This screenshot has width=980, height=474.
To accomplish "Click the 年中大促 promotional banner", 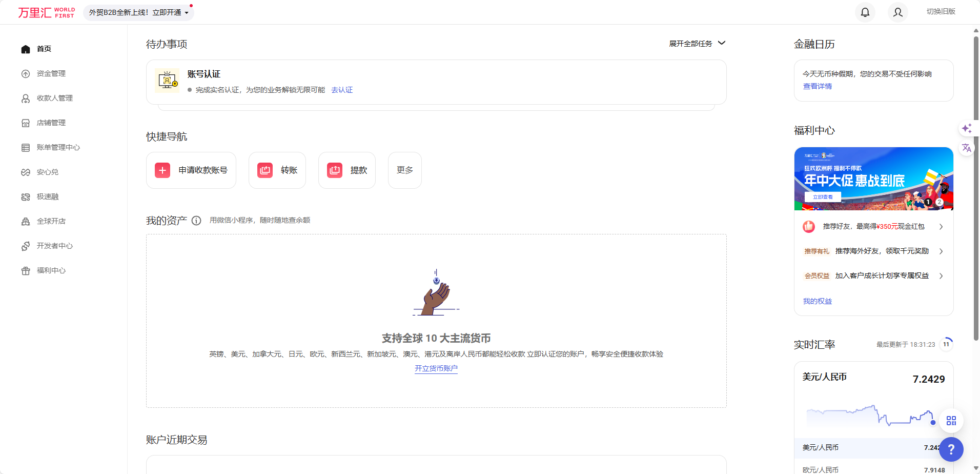I will pos(874,179).
